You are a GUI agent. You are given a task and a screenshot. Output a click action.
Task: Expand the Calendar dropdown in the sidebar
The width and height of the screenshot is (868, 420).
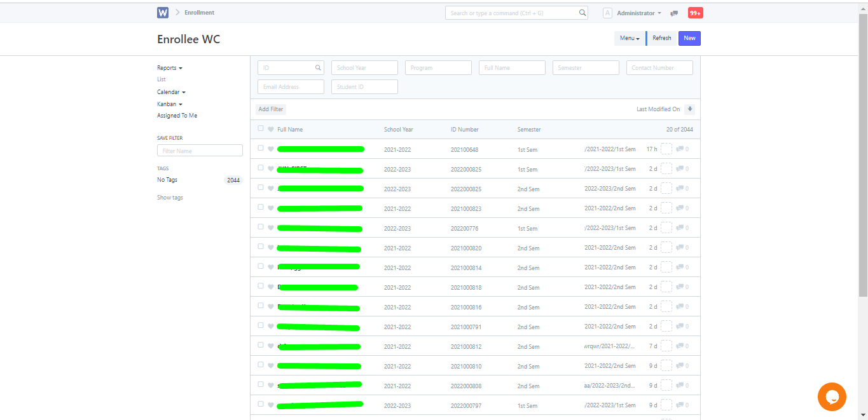tap(172, 92)
